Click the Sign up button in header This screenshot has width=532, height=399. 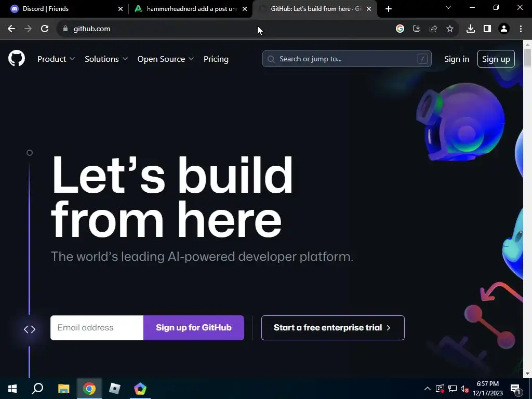coord(496,59)
